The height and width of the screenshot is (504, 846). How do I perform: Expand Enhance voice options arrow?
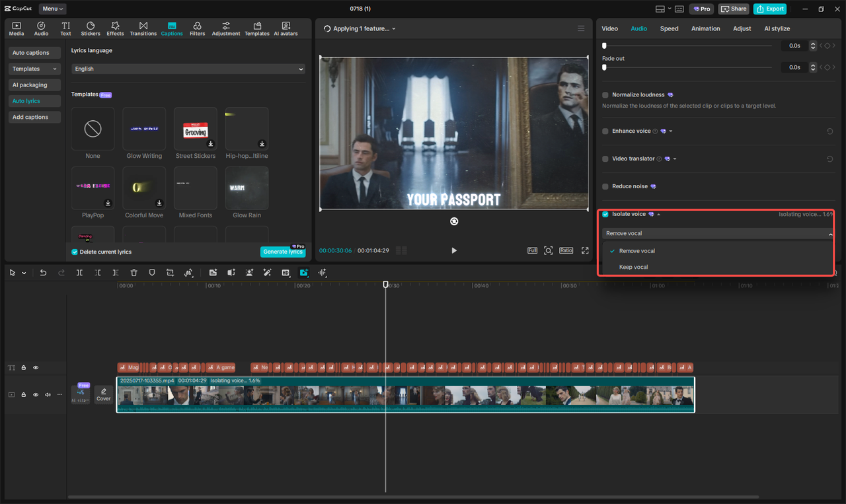[671, 131]
